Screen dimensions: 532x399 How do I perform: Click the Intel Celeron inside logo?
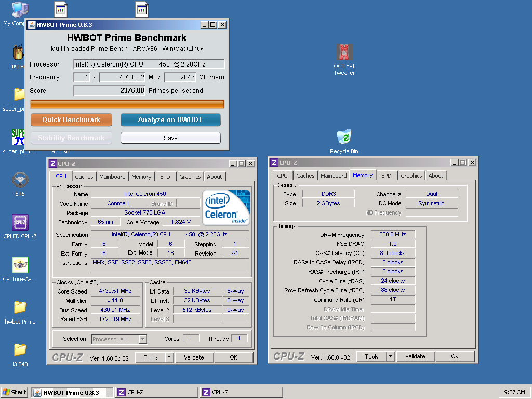[227, 208]
